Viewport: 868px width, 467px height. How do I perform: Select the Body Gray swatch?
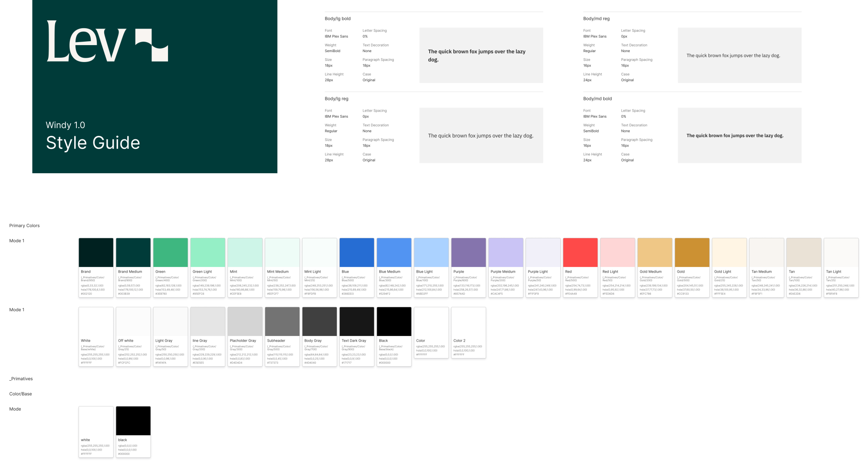click(319, 322)
